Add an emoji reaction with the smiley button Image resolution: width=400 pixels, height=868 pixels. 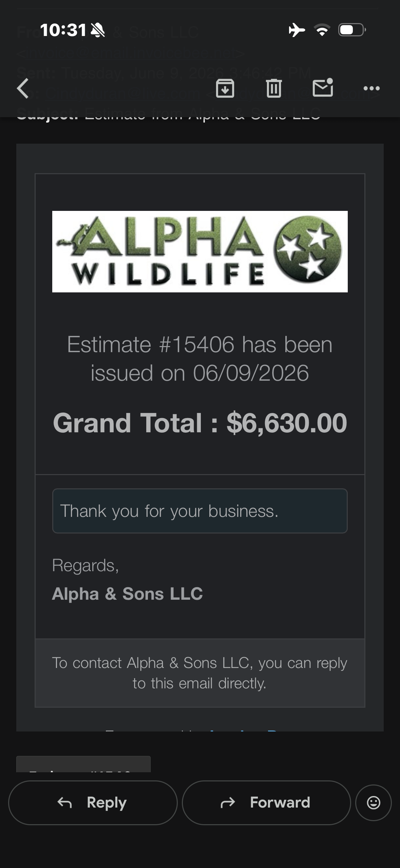click(x=374, y=802)
